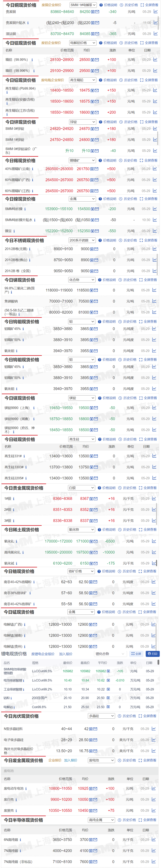The width and height of the screenshot is (161, 868).
Task: Click the envelope icon beside 精铝（99.99%） average 28500
Action: click(x=97, y=60)
